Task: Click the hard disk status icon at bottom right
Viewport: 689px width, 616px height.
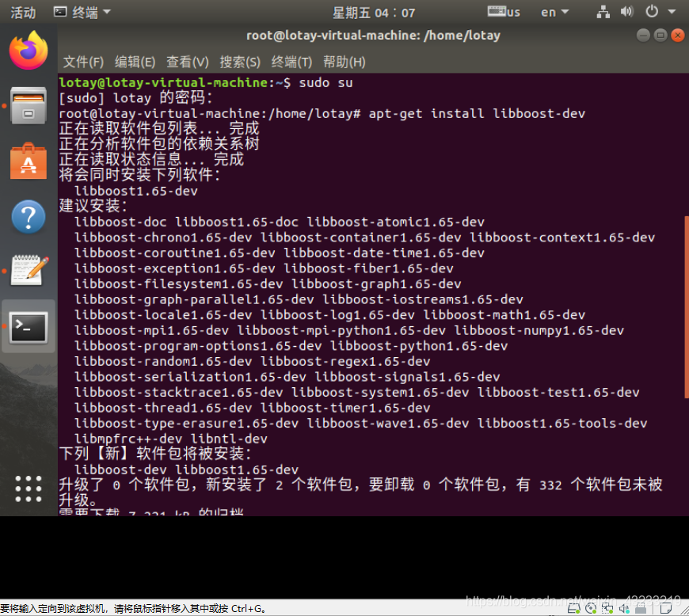Action: 573,608
